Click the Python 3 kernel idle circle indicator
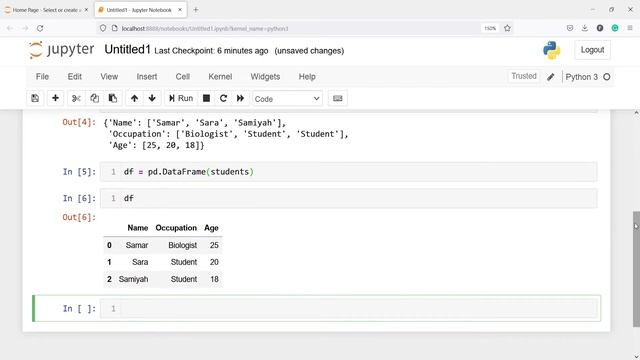The height and width of the screenshot is (360, 640). 607,77
